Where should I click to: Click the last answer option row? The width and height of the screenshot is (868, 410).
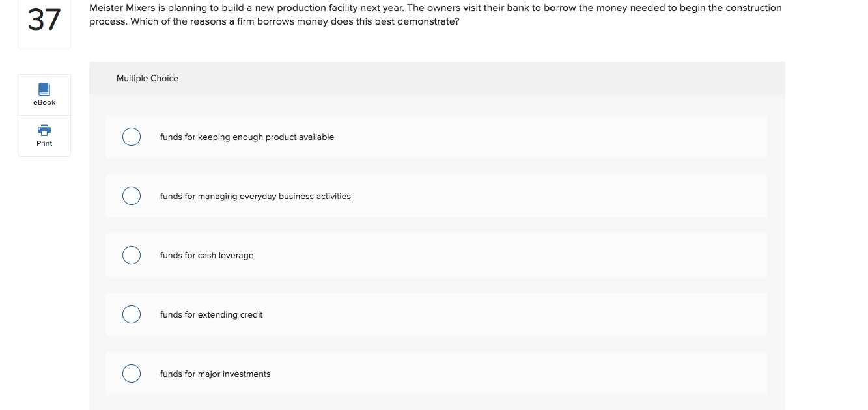click(x=436, y=374)
